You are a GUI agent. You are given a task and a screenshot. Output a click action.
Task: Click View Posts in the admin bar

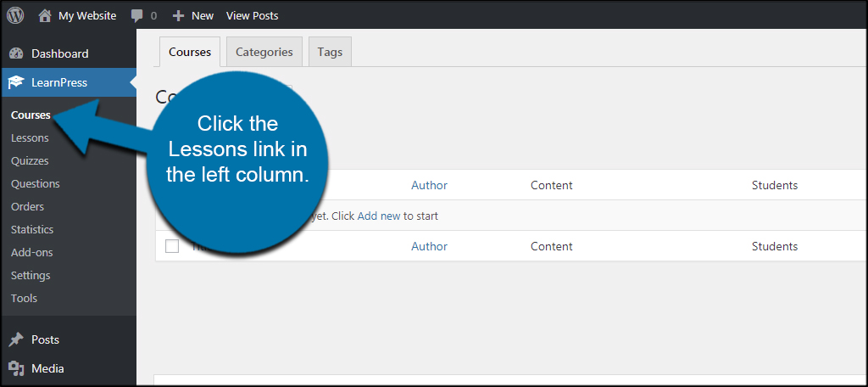pyautogui.click(x=252, y=15)
